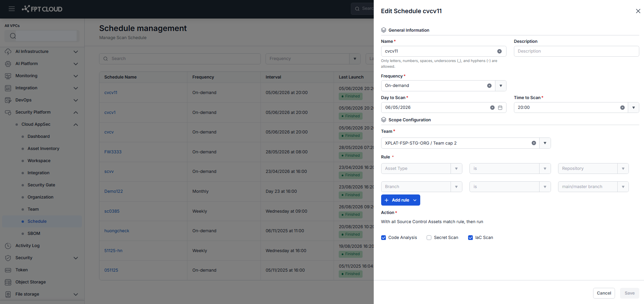644x304 pixels.
Task: Open the FW3333 schedule link
Action: click(113, 152)
